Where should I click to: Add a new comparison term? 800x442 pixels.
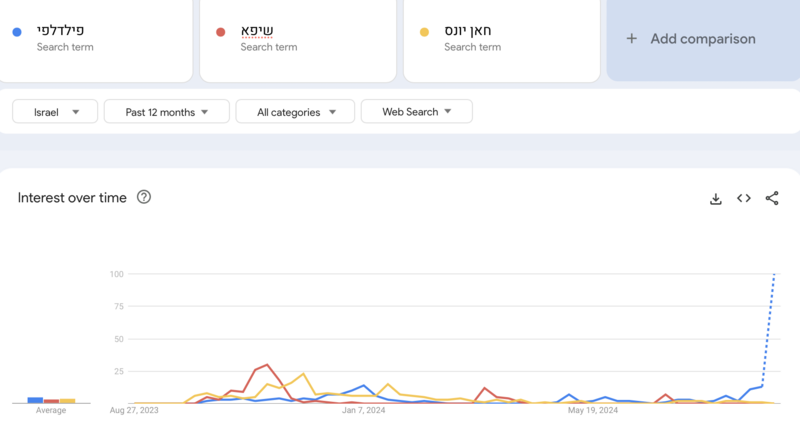703,39
